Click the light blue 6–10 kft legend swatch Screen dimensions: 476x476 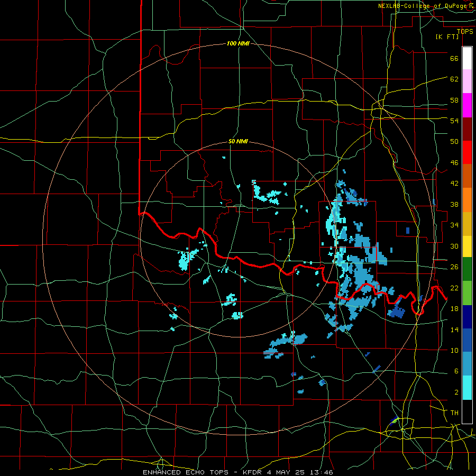point(467,364)
